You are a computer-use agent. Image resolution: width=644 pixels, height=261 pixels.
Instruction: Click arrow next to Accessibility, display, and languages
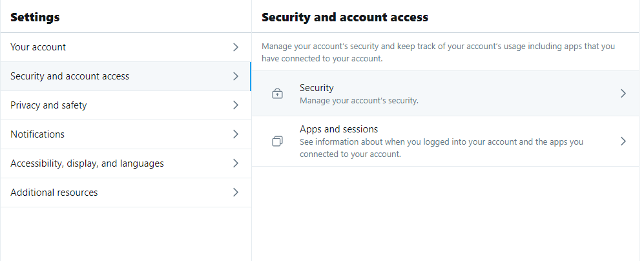(235, 163)
